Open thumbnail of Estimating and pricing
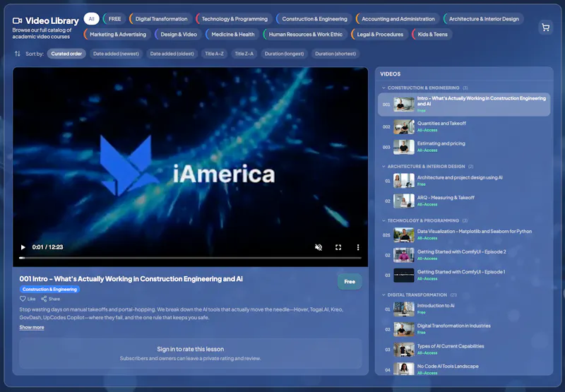This screenshot has height=392, width=565. (404, 147)
